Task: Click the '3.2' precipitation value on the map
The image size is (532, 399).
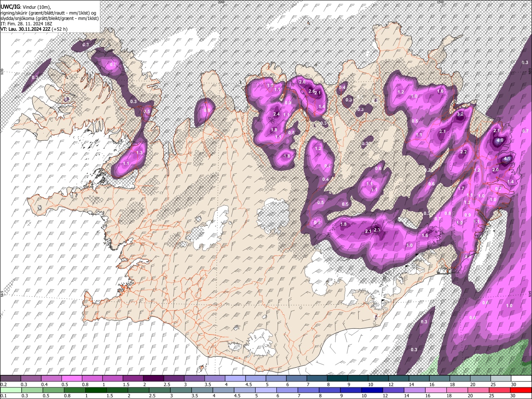Action: pos(460,114)
